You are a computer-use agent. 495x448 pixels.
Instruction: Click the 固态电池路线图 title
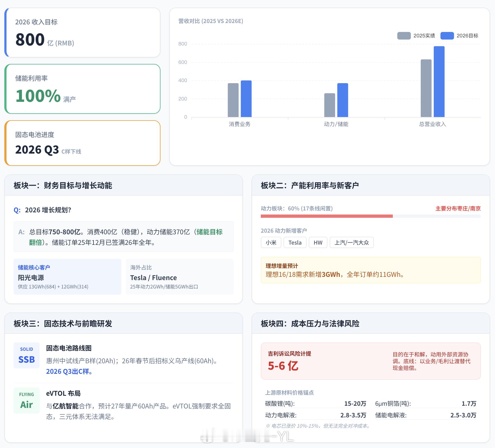[69, 348]
